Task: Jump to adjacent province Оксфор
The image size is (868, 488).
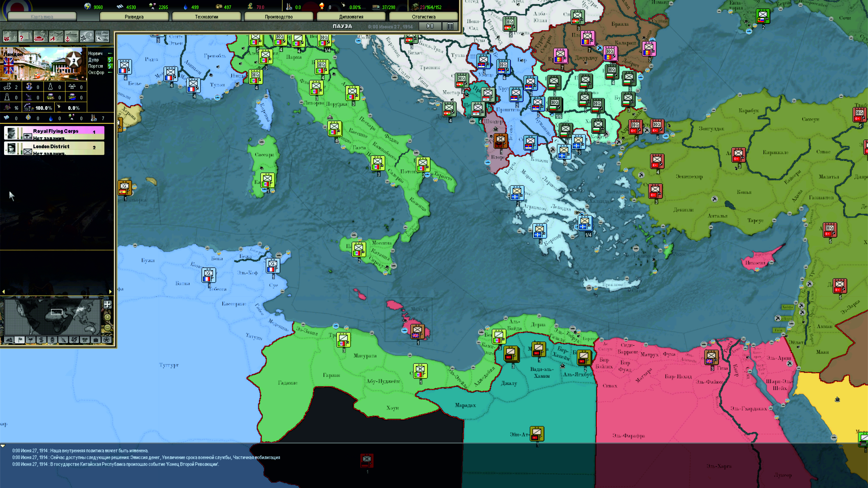Action: pos(96,72)
